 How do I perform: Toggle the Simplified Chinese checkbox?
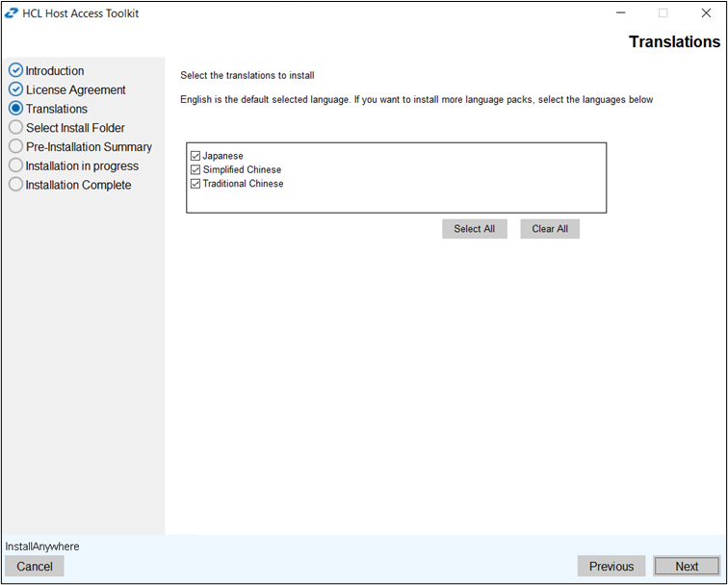[x=195, y=169]
